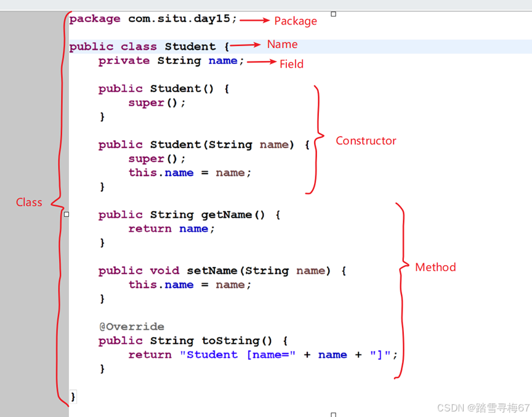Click the package declaration com.situ.day15 line
The height and width of the screenshot is (417, 532).
pos(153,19)
